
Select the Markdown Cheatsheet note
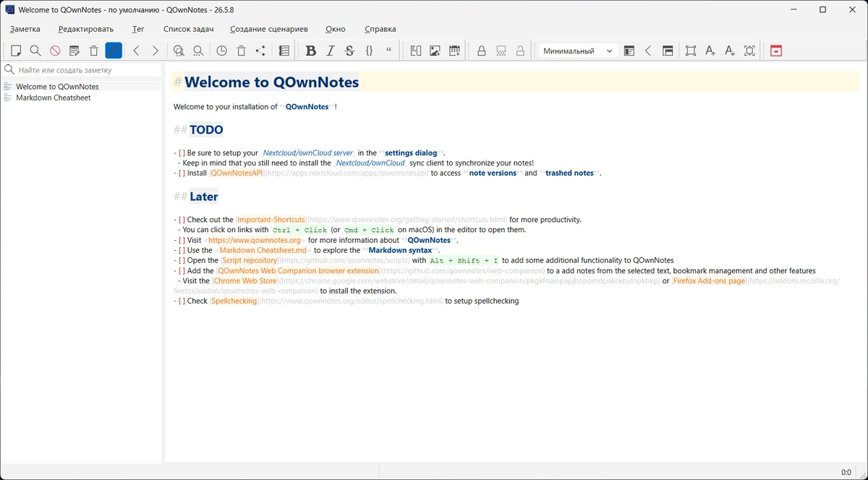pos(81,98)
